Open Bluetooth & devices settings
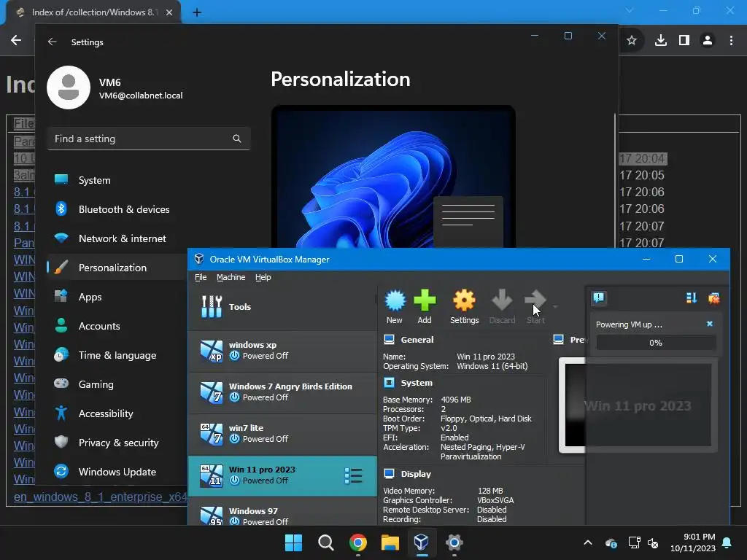This screenshot has height=560, width=747. coord(117,209)
